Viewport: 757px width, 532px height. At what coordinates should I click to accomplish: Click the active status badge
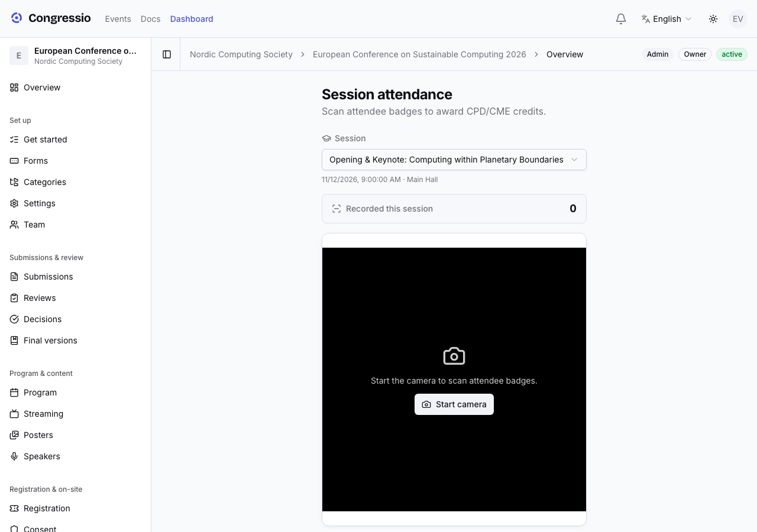coord(732,54)
